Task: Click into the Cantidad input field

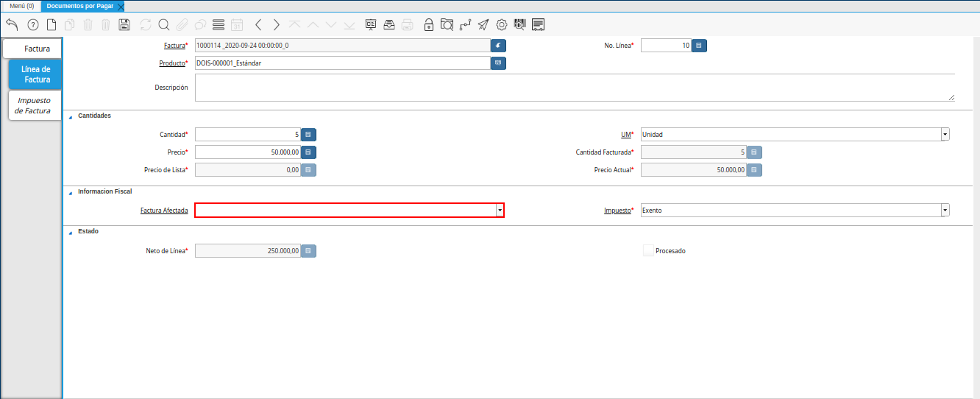Action: pyautogui.click(x=248, y=135)
